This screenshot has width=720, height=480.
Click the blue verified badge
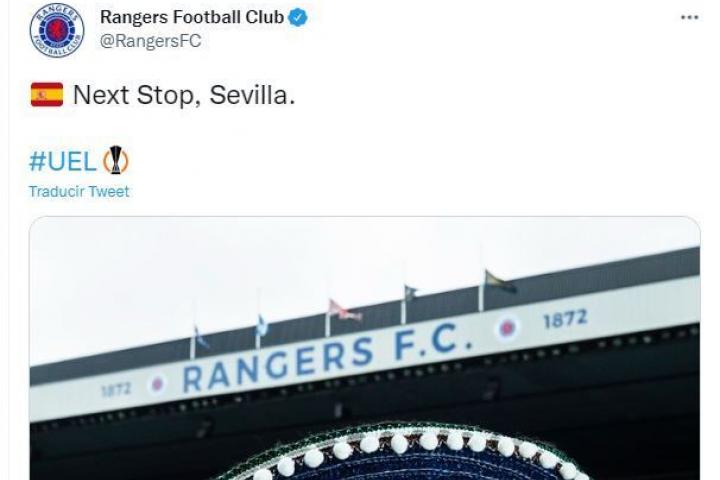point(298,17)
